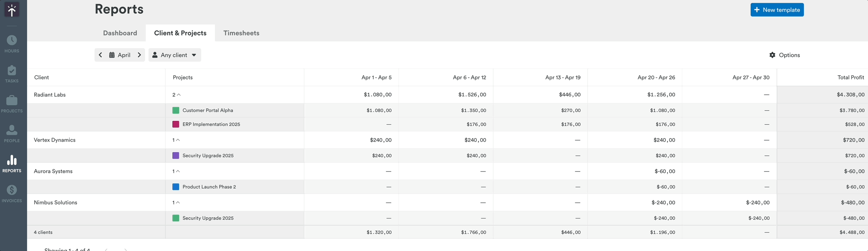This screenshot has width=868, height=251.
Task: Click the calendar icon next to April
Action: (x=112, y=55)
